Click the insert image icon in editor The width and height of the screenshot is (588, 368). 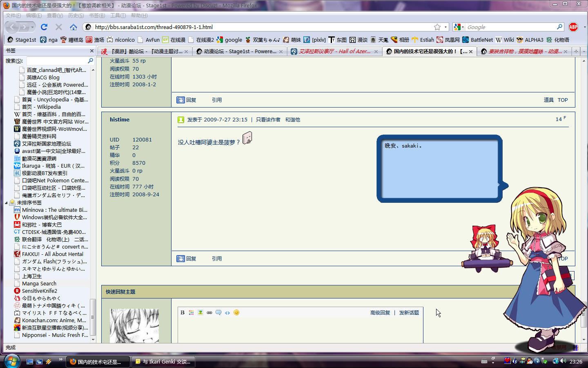pos(200,312)
